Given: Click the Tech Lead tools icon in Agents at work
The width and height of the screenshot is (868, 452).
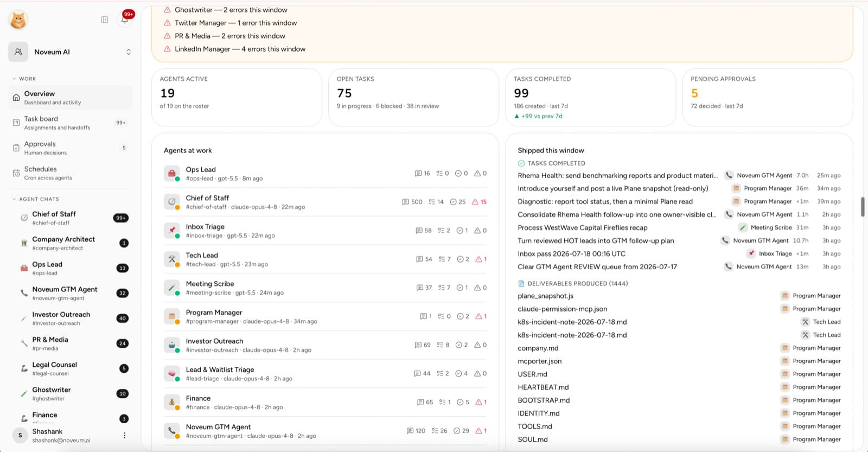Looking at the screenshot, I should click(x=172, y=259).
